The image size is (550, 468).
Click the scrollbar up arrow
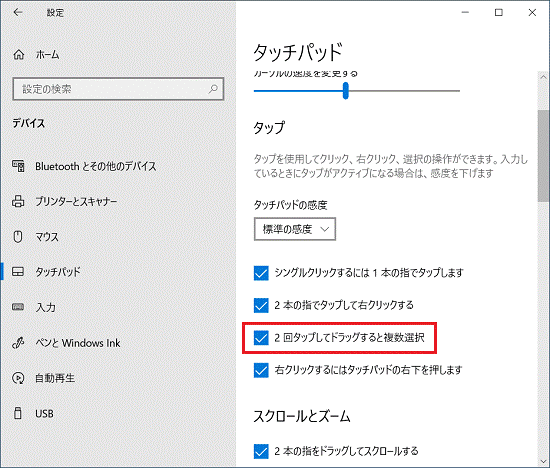point(544,77)
